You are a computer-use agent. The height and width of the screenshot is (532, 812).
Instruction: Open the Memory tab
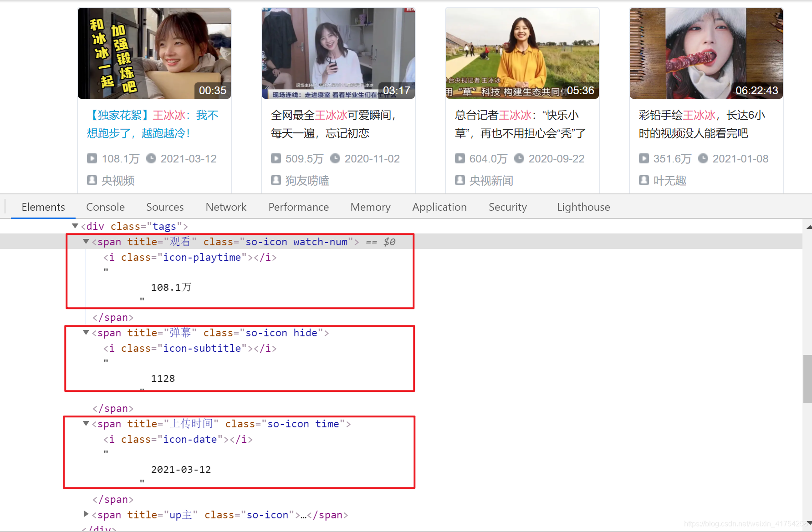coord(371,207)
